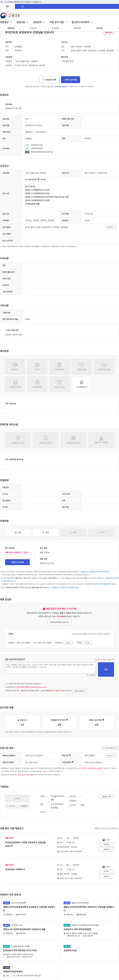Open the 주간보호센터 간호조무사 job posting

pyautogui.click(x=25, y=844)
